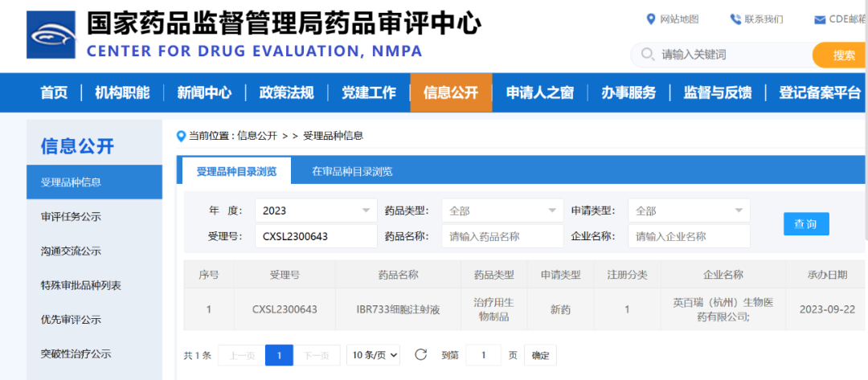Click 上一页 pagination button
The height and width of the screenshot is (380, 868).
pos(242,355)
